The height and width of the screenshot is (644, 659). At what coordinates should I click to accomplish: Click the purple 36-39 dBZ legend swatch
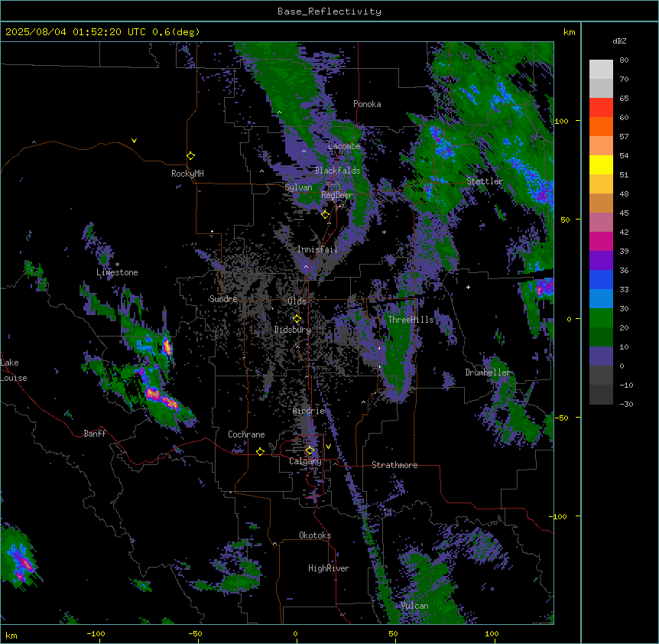tap(601, 261)
